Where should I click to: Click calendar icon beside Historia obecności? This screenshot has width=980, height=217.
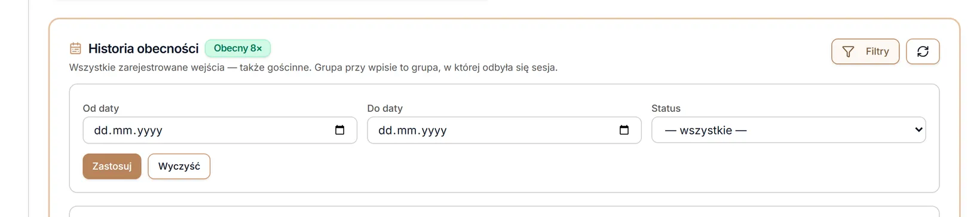(x=75, y=48)
